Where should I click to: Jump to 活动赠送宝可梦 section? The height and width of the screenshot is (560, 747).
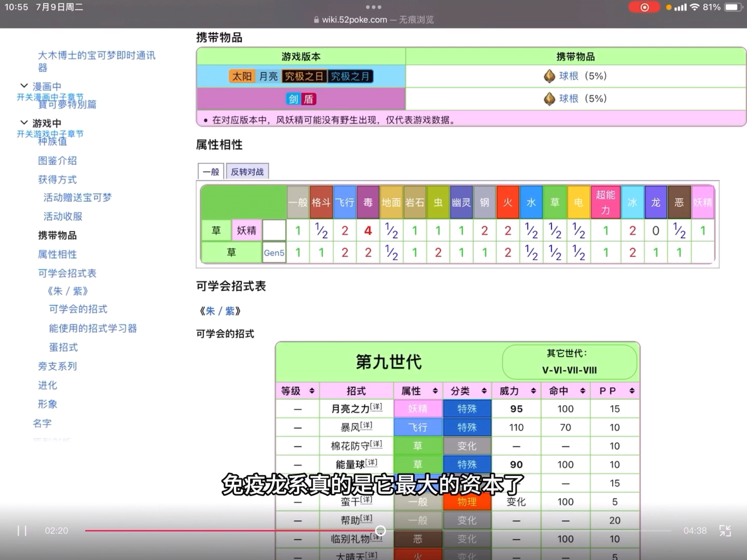coord(77,198)
